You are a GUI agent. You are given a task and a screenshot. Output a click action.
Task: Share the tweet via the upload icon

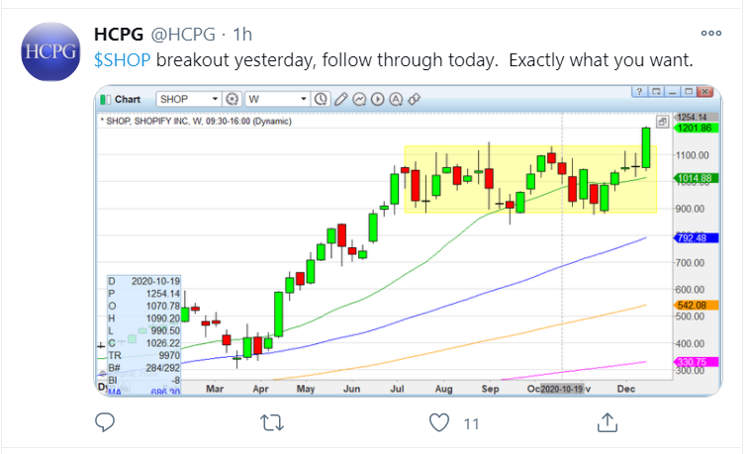(x=607, y=423)
